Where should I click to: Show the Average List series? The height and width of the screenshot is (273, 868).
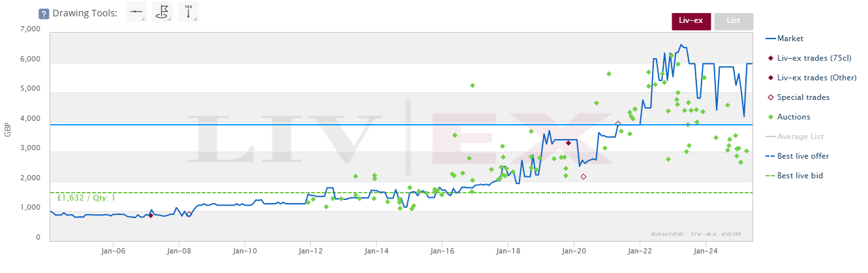801,136
